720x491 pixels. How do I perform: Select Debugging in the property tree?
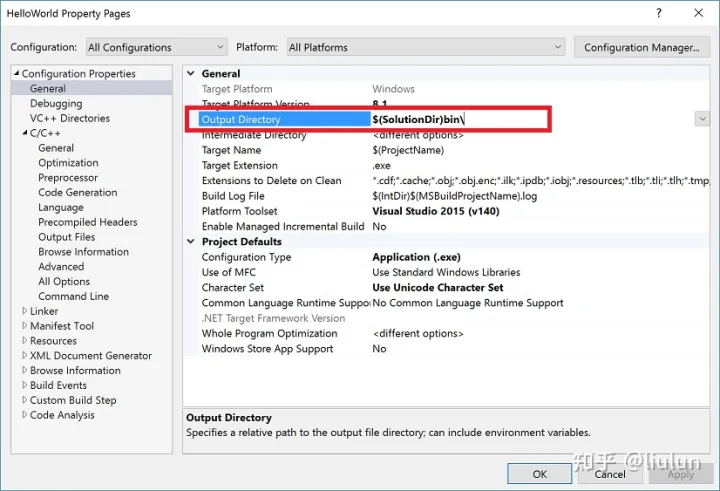(56, 103)
